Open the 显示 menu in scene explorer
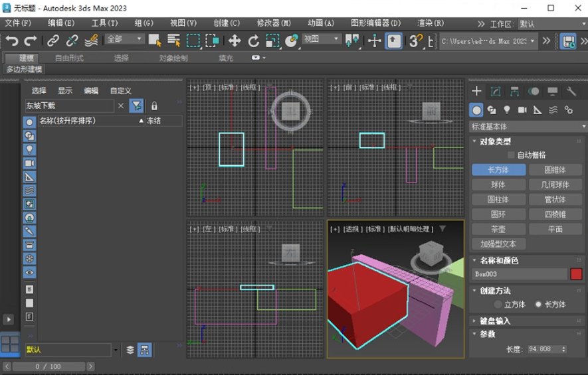The width and height of the screenshot is (588, 375). (x=65, y=91)
